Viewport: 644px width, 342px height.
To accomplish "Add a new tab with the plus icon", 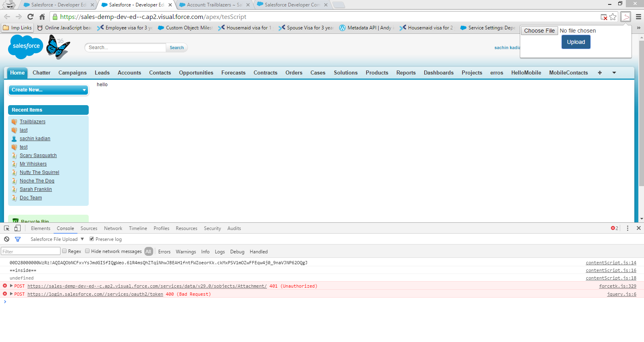I will coord(600,73).
